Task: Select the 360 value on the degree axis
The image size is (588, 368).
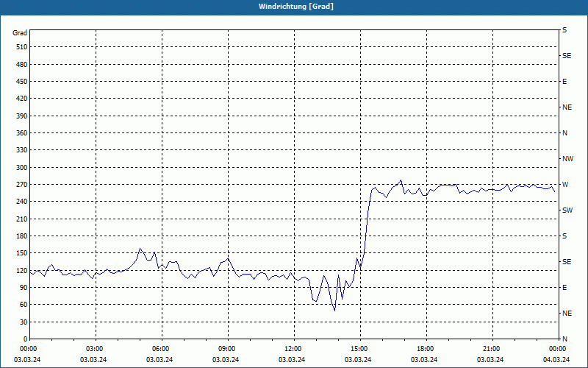Action: coord(22,133)
